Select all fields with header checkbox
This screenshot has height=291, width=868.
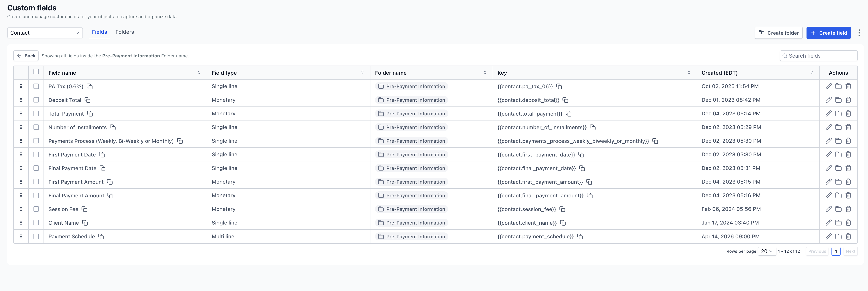tap(36, 72)
